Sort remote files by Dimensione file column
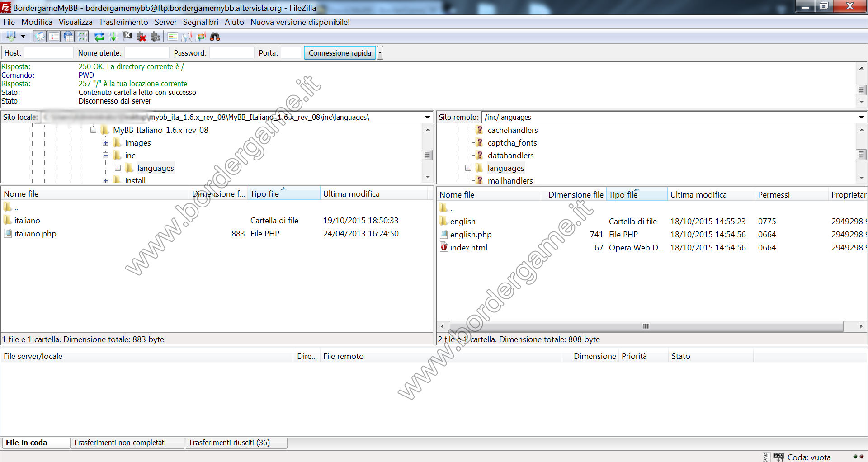Screen dimensions: 868x462 (x=574, y=194)
